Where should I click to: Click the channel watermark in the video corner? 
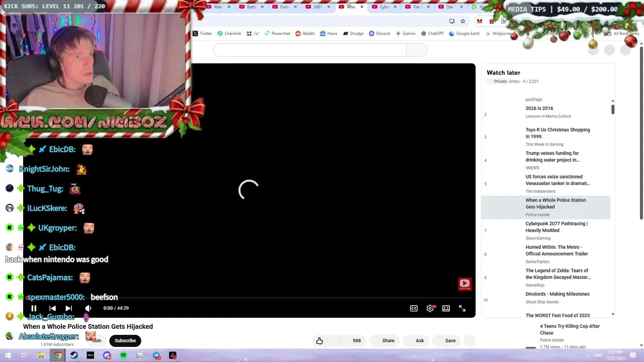pyautogui.click(x=464, y=284)
